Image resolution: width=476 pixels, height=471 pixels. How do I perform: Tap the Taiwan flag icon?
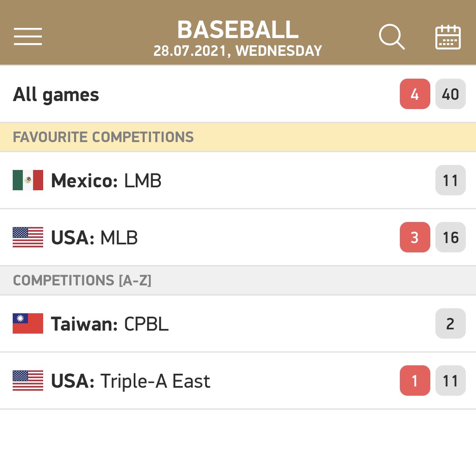[28, 324]
